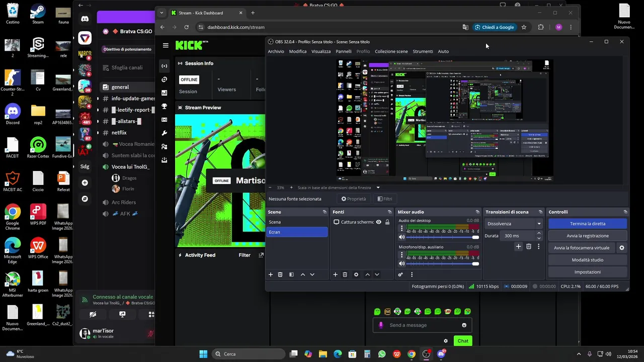
Task: Add a scene transition with plus icon
Action: coord(518,246)
